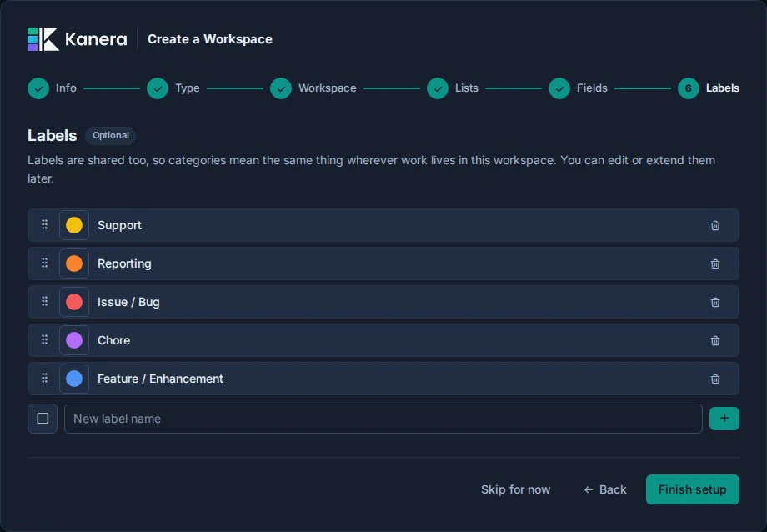The image size is (767, 532).
Task: Choose Skip for now
Action: [x=515, y=489]
